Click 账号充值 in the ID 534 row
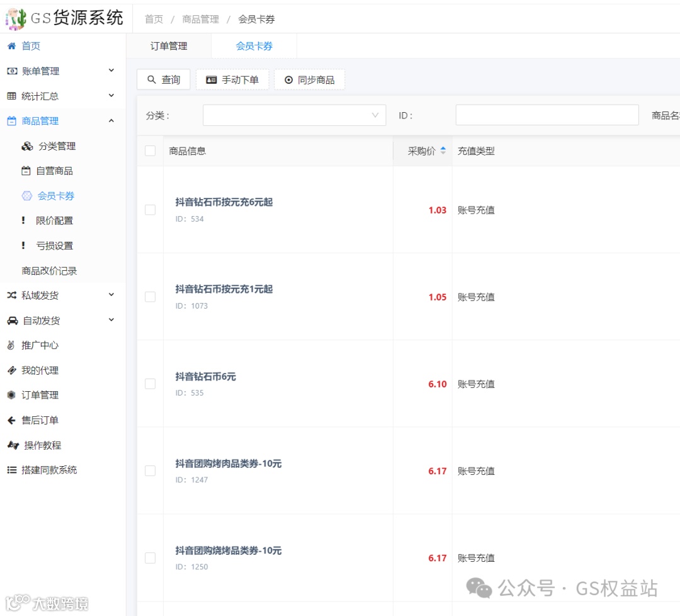 (x=476, y=210)
